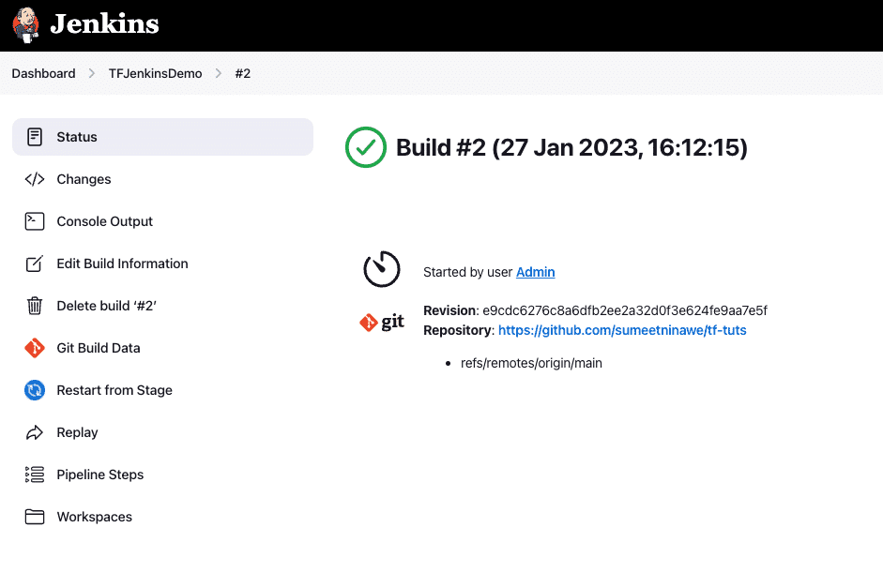883x588 pixels.
Task: Click the Edit Build Information pencil icon
Action: [x=35, y=264]
